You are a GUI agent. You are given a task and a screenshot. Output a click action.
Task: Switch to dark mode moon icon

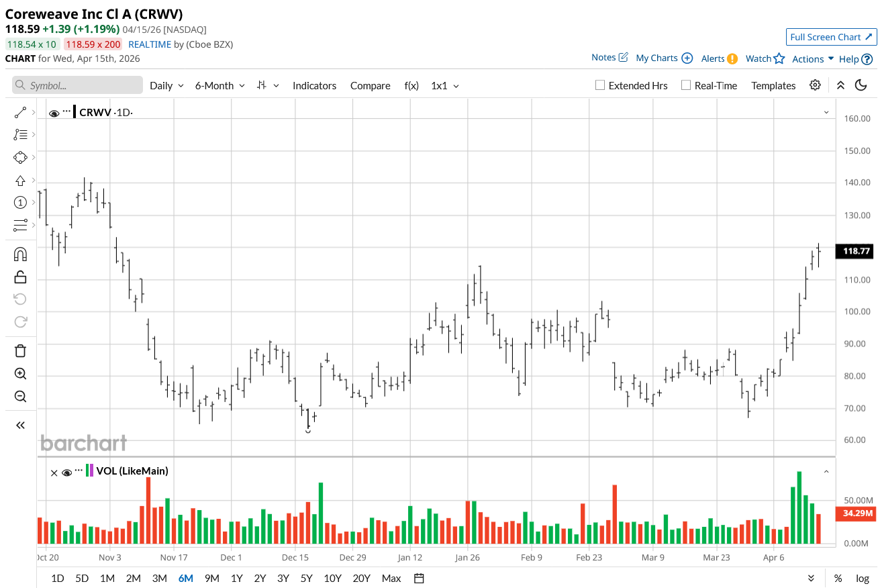pos(861,85)
